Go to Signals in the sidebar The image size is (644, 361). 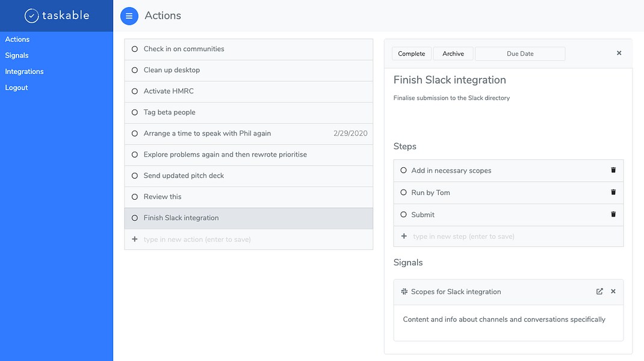point(17,55)
